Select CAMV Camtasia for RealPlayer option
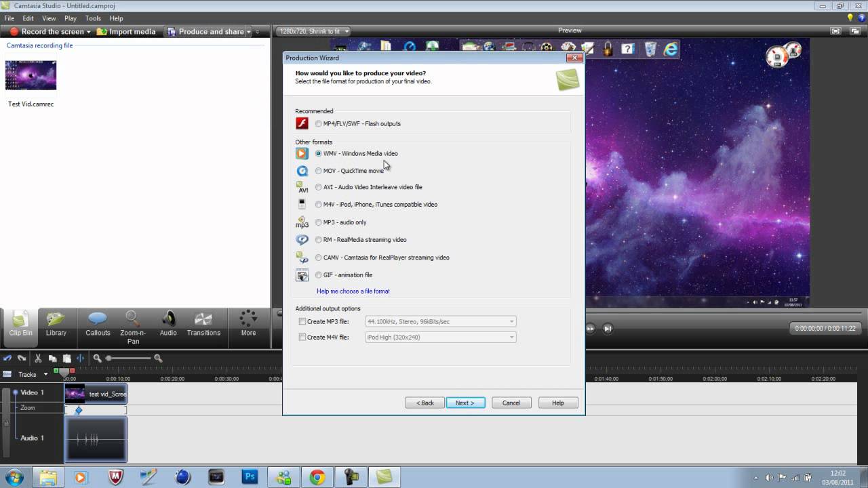 (x=318, y=258)
